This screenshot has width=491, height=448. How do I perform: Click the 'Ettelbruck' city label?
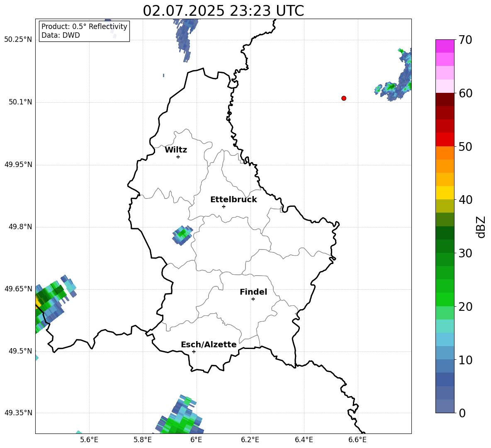233,200
